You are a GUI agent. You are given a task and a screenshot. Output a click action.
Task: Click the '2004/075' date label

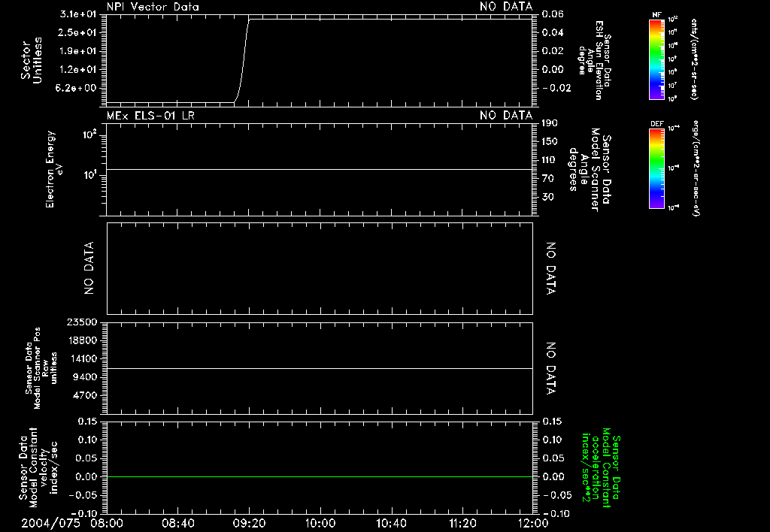click(x=50, y=523)
